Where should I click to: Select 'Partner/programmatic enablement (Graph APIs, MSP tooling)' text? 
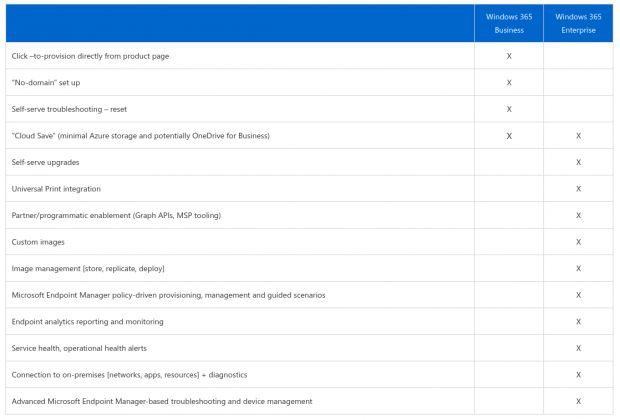(x=116, y=215)
